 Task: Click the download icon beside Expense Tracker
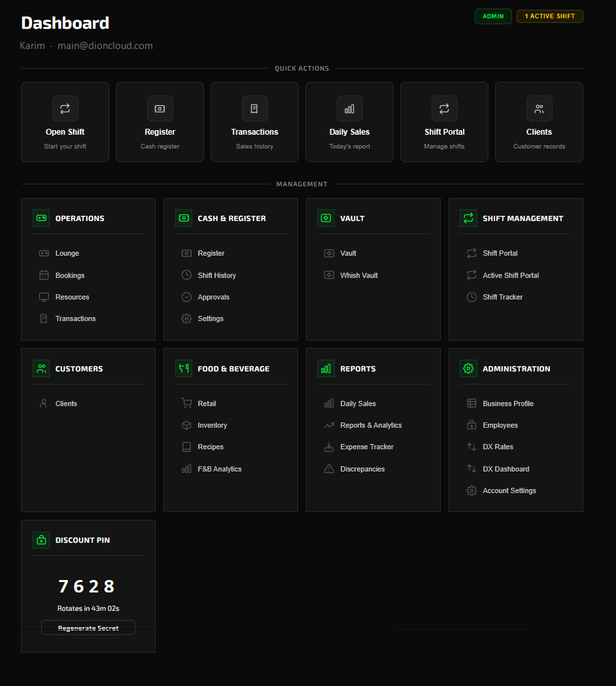pos(329,447)
